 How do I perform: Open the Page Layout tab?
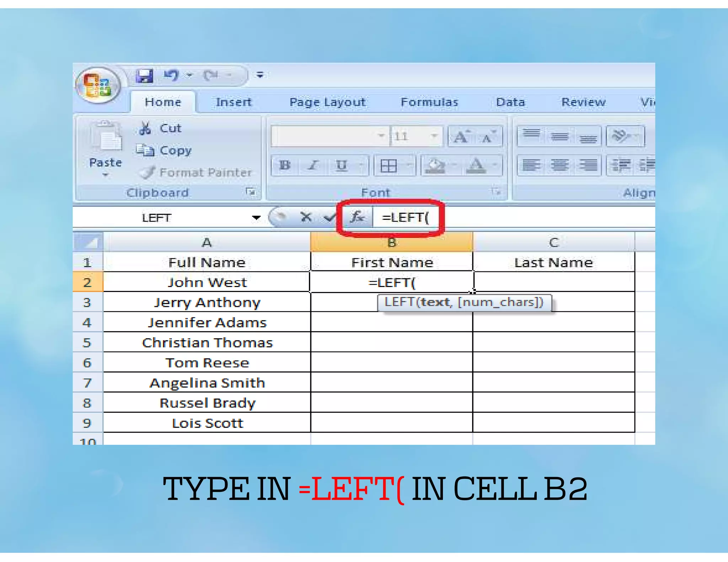click(x=327, y=102)
